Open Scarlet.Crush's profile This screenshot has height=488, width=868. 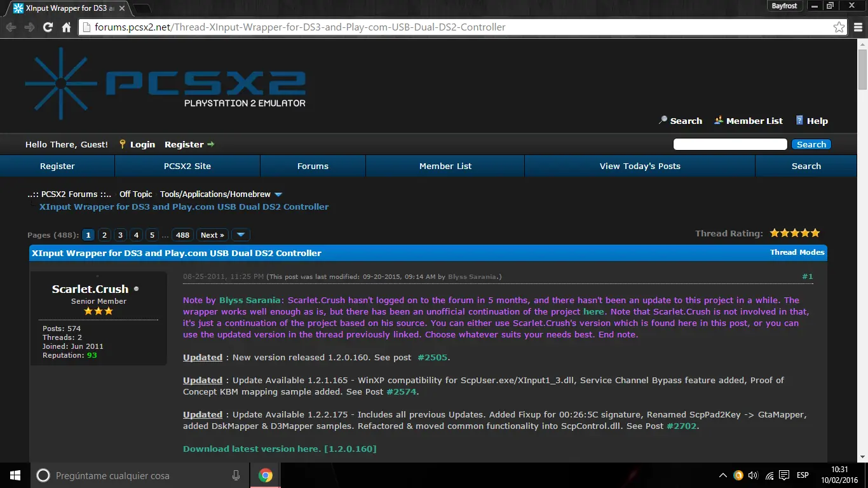(90, 289)
